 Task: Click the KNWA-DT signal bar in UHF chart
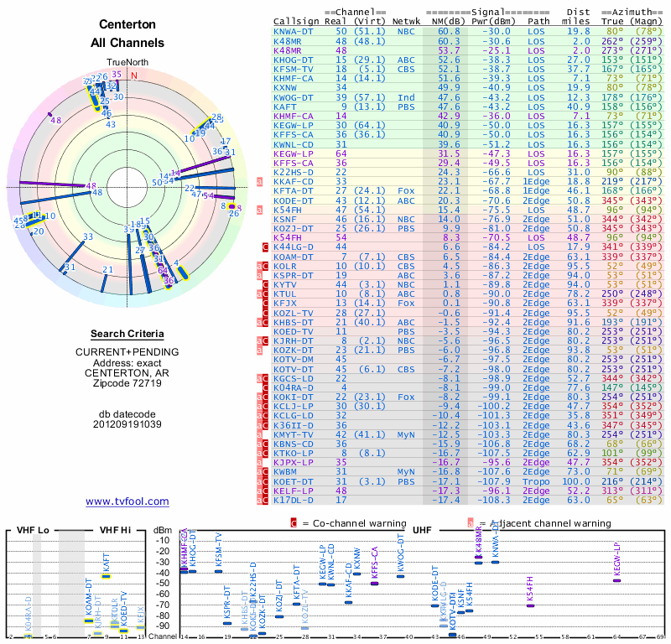[496, 563]
